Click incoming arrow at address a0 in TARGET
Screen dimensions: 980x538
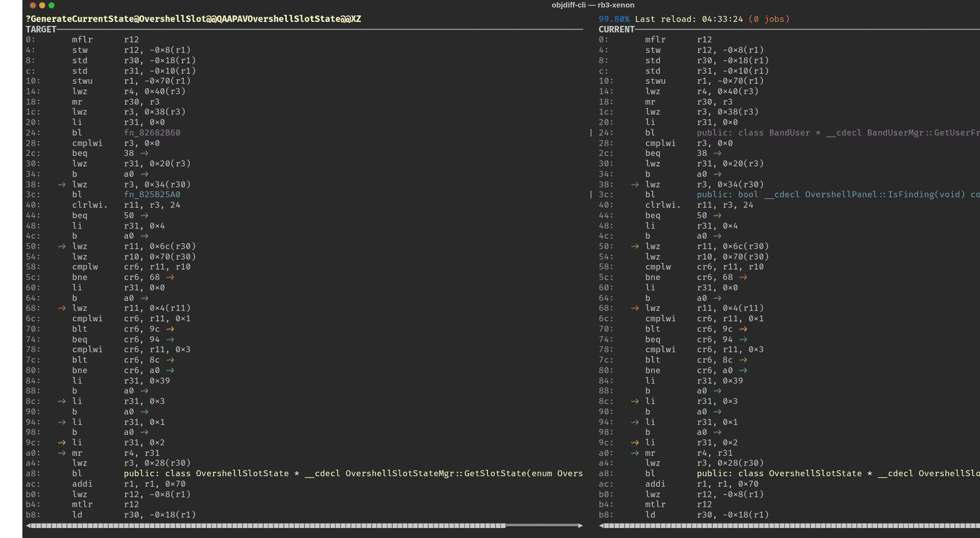pyautogui.click(x=62, y=453)
